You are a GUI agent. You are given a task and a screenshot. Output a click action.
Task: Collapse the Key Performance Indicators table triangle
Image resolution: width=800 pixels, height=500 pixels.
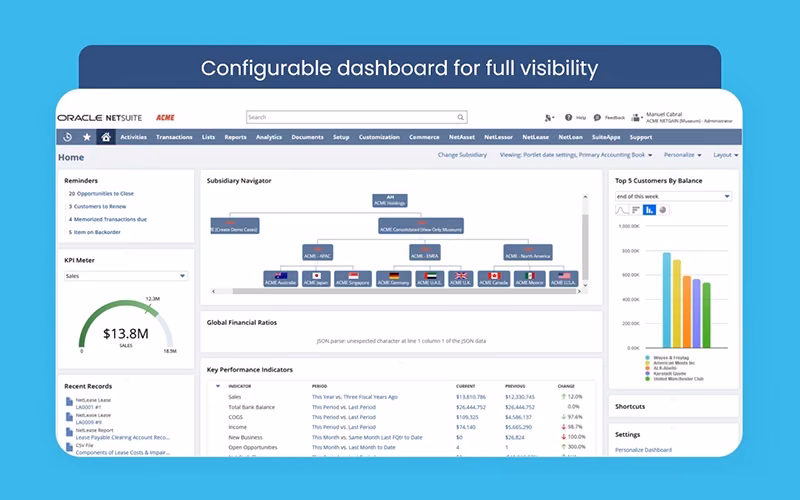coord(218,386)
